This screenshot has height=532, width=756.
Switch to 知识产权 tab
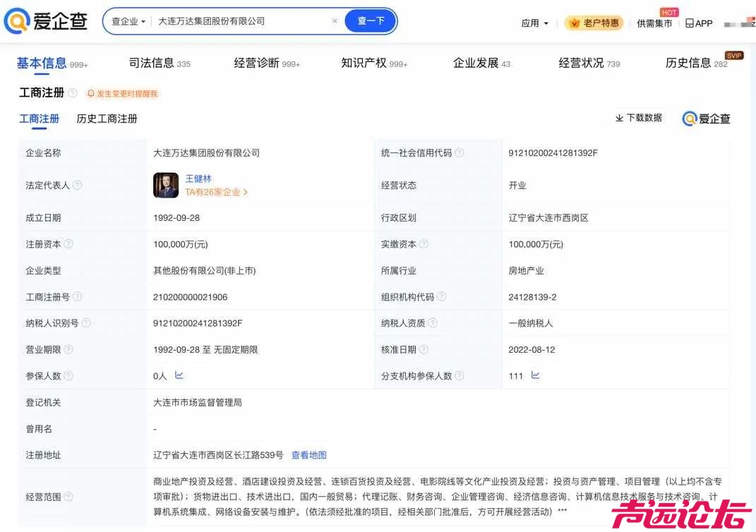374,63
